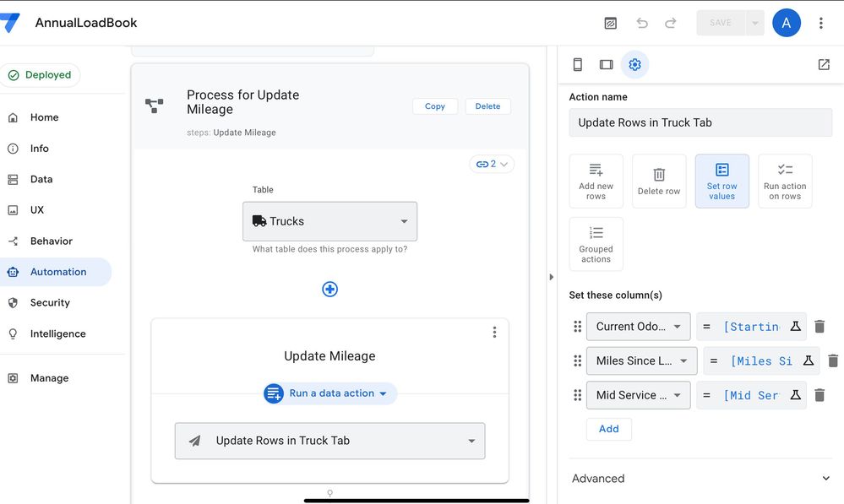844x504 pixels.
Task: Open the Security section
Action: click(x=50, y=302)
